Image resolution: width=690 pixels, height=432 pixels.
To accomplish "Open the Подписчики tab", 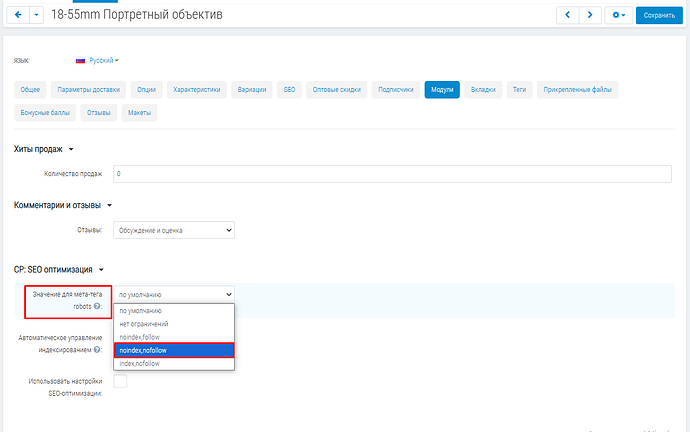I will click(396, 89).
